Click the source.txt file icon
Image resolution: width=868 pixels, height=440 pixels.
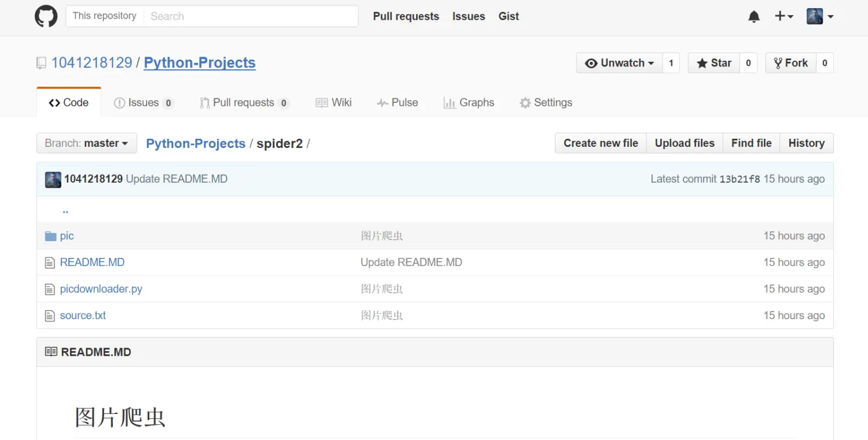coord(50,316)
